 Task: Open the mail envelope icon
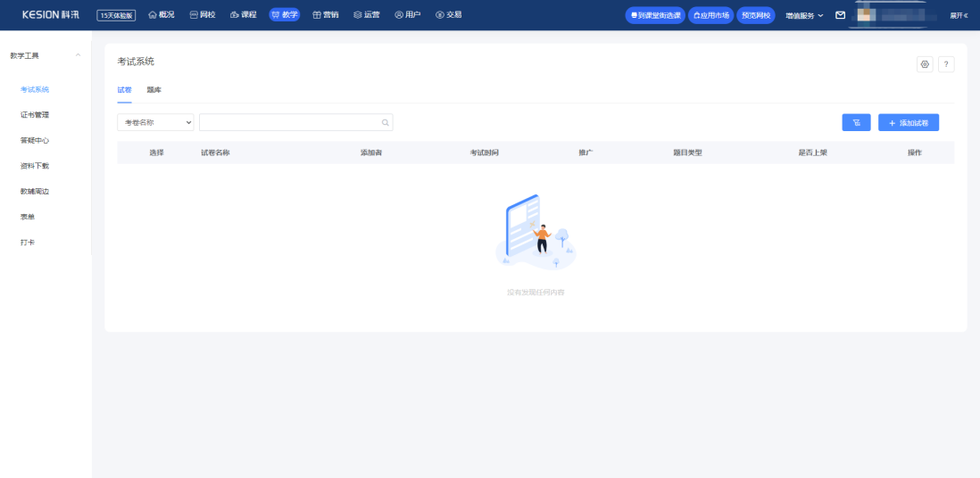841,15
